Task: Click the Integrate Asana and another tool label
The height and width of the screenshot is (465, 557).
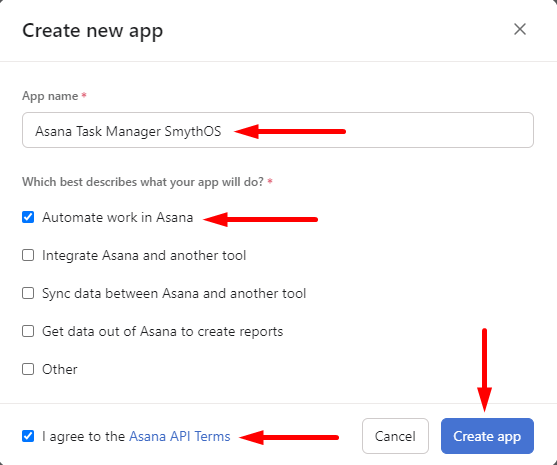Action: pyautogui.click(x=144, y=255)
